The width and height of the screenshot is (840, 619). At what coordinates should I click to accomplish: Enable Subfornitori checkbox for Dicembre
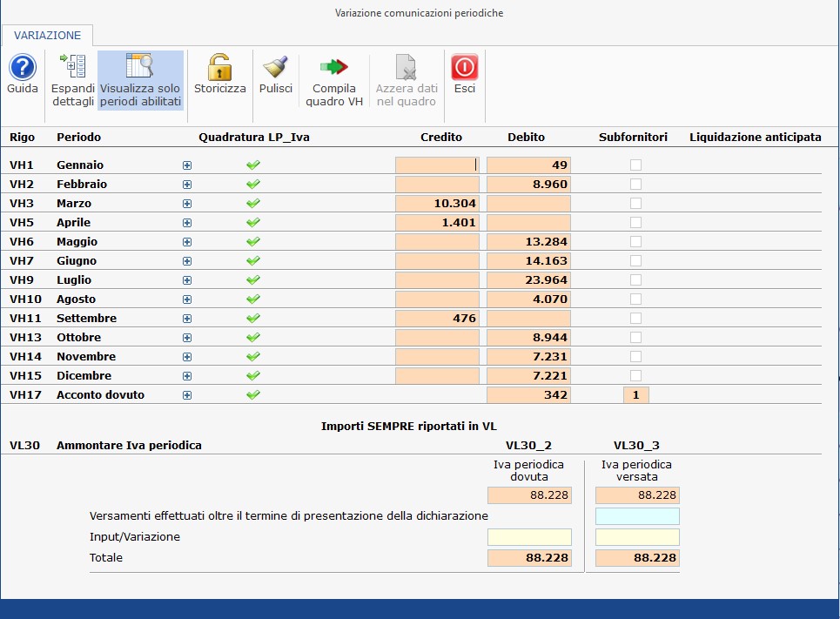[636, 375]
